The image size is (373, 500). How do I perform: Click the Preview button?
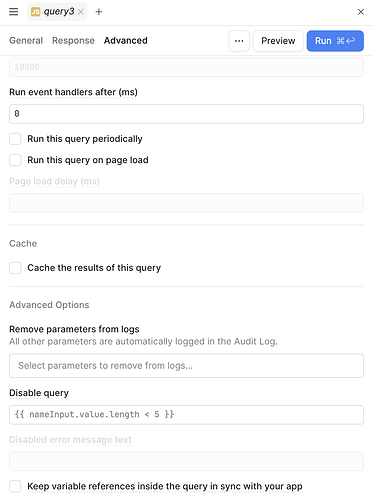pos(278,41)
